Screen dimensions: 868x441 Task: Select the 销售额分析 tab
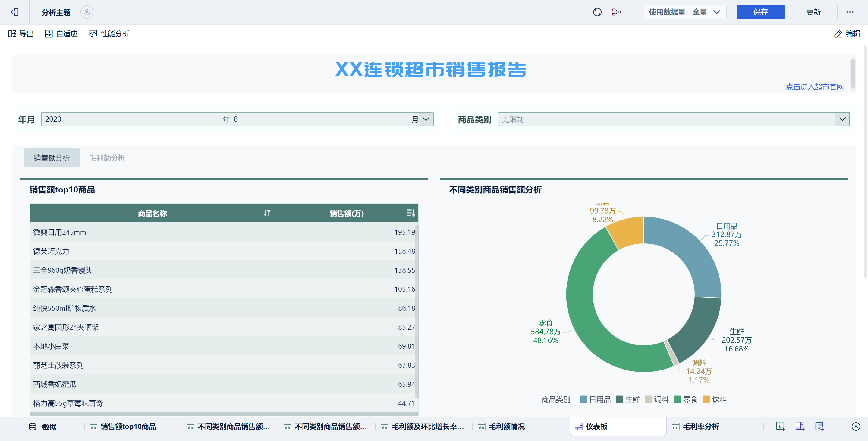(52, 157)
